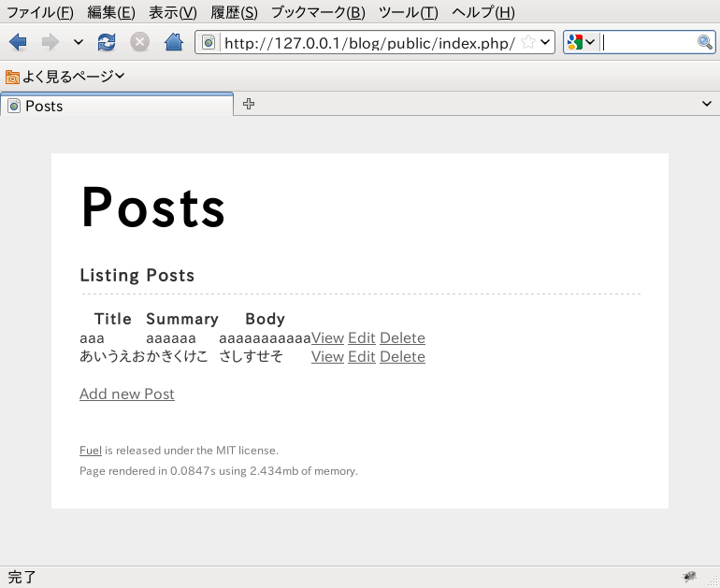Click the title cell 'aaa'
The width and height of the screenshot is (720, 588).
click(x=92, y=338)
